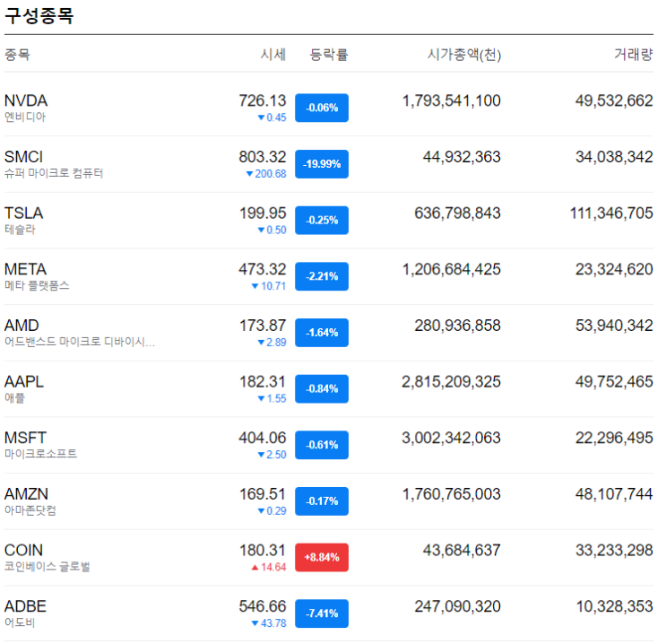Click the blue down arrow beside 200.68
This screenshot has height=644, width=666.
coord(250,174)
